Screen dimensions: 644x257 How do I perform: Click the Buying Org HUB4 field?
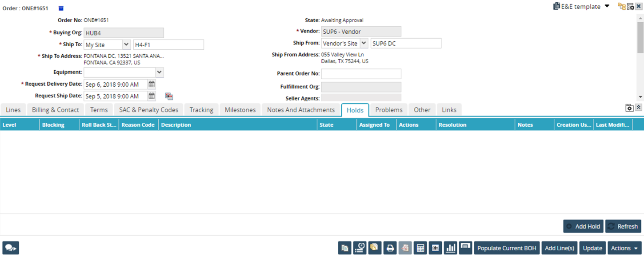tap(124, 33)
